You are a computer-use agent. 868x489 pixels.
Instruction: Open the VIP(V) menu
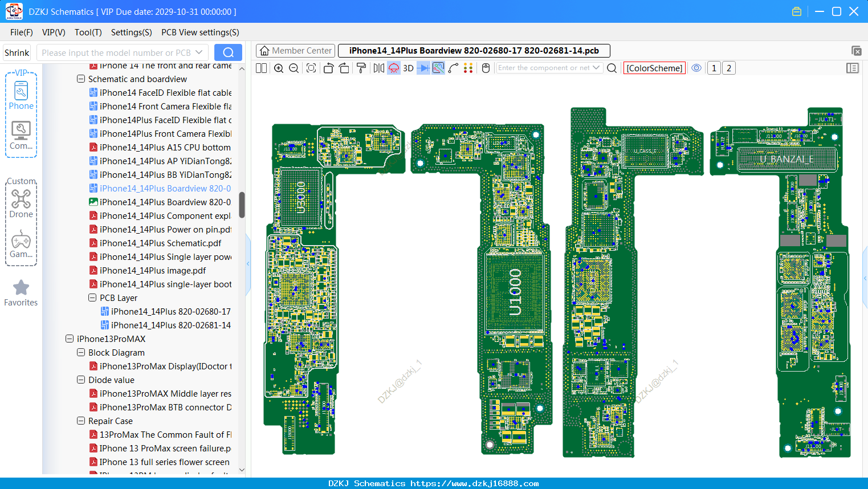click(54, 32)
